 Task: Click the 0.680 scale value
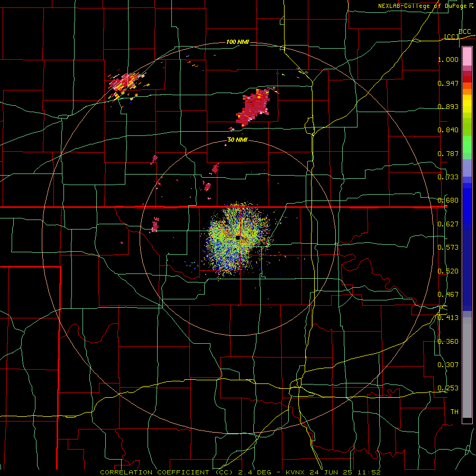448,200
